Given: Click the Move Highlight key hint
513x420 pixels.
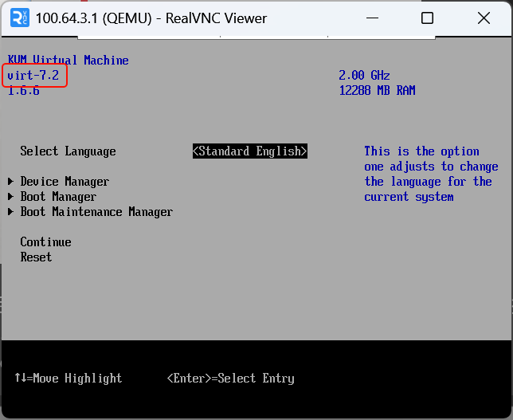Looking at the screenshot, I should (x=69, y=379).
